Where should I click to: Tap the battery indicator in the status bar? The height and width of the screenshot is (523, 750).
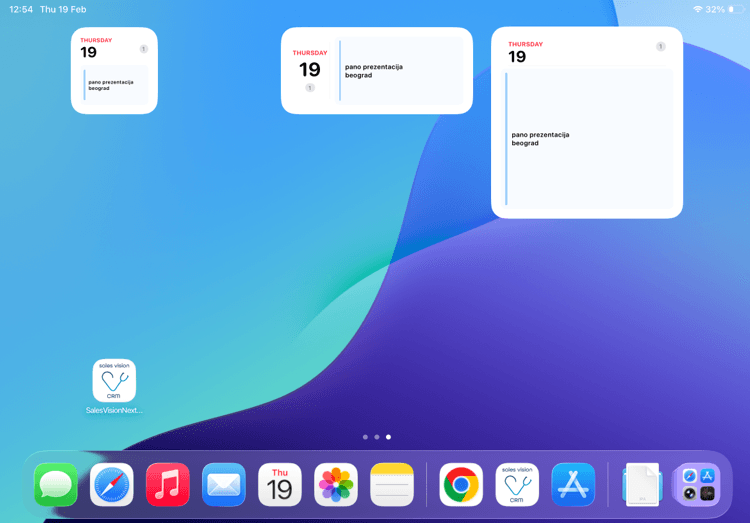click(736, 9)
